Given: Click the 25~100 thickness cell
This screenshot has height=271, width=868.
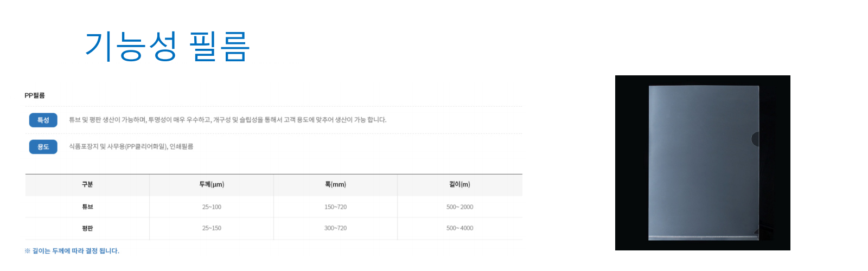Looking at the screenshot, I should click(x=212, y=207).
